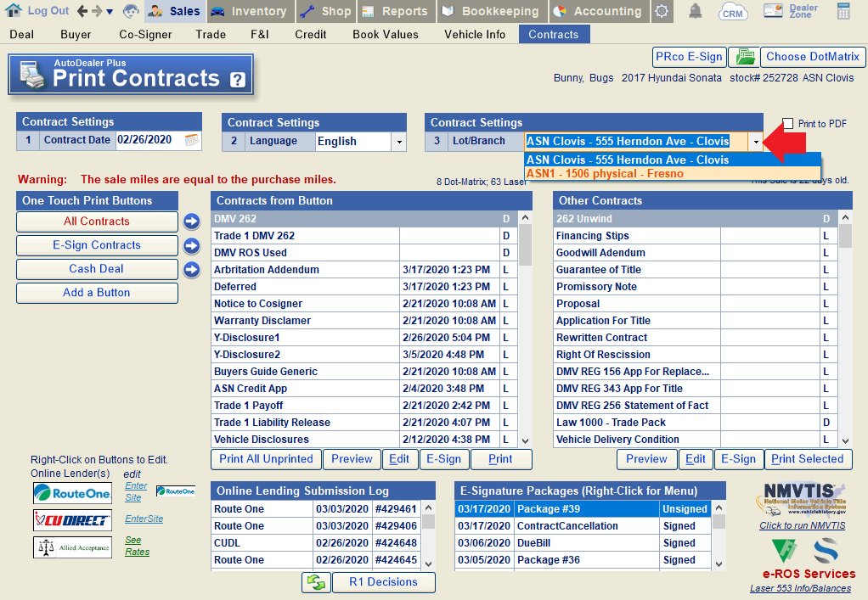Click the blue S e-ROS logo

tap(826, 551)
